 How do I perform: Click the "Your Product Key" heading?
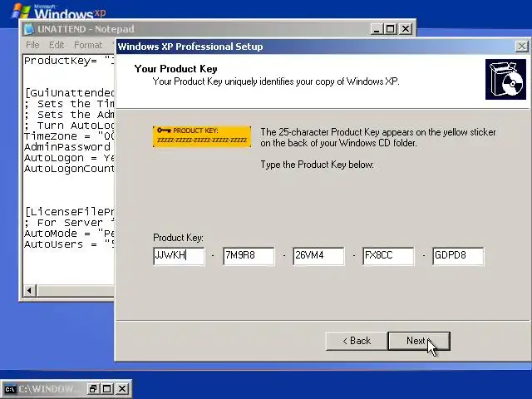[175, 69]
